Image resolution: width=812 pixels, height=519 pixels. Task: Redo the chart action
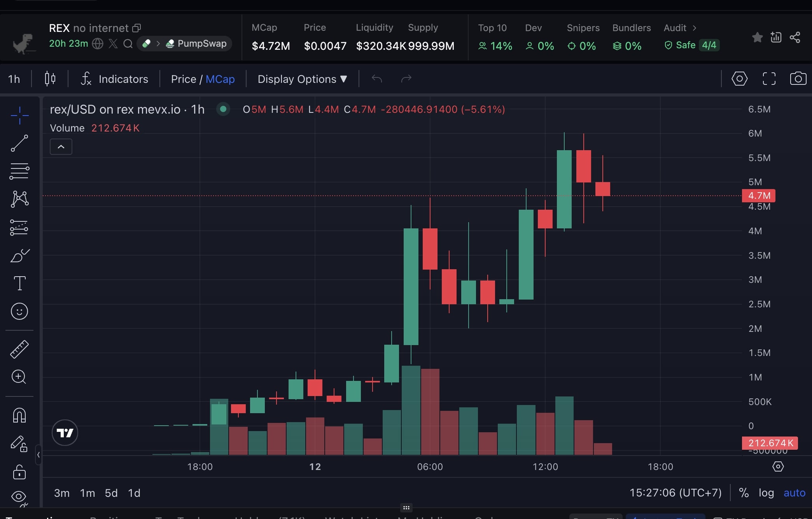pyautogui.click(x=406, y=79)
